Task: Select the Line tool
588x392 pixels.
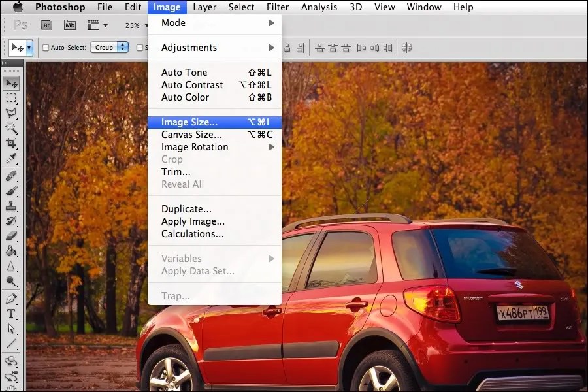Action: coord(11,344)
